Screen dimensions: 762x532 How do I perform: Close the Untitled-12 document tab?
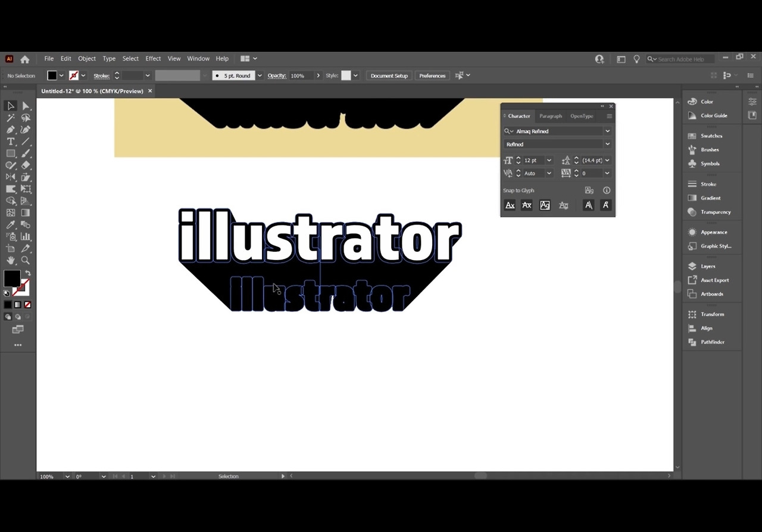coord(150,91)
